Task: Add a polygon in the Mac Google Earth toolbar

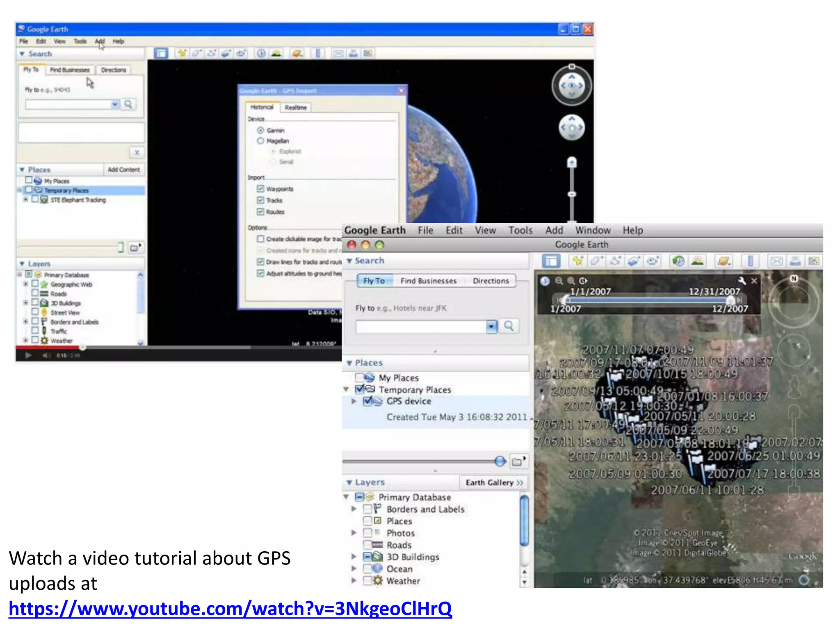Action: point(596,261)
